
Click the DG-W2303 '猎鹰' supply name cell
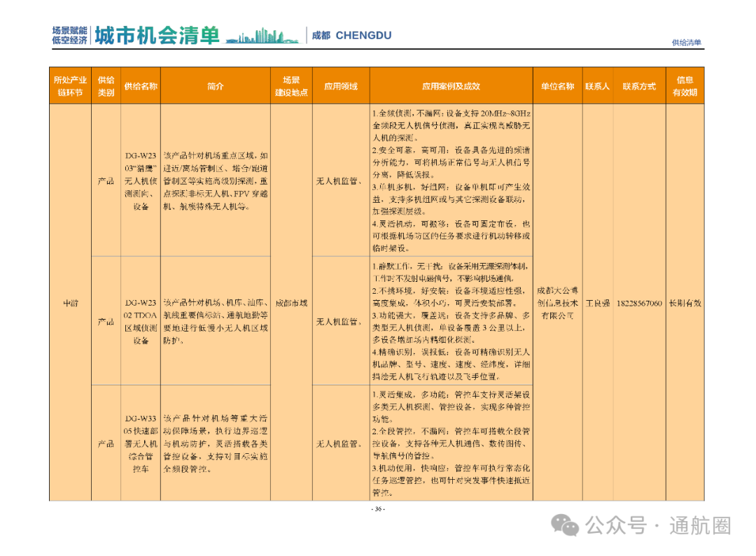pos(141,180)
